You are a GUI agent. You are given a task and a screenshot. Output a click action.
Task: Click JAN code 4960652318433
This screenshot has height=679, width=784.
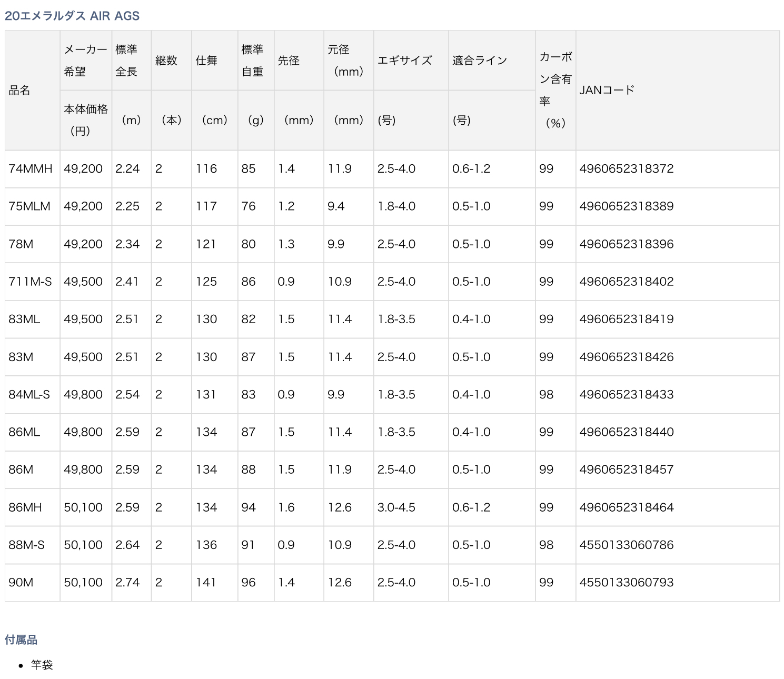pyautogui.click(x=627, y=394)
